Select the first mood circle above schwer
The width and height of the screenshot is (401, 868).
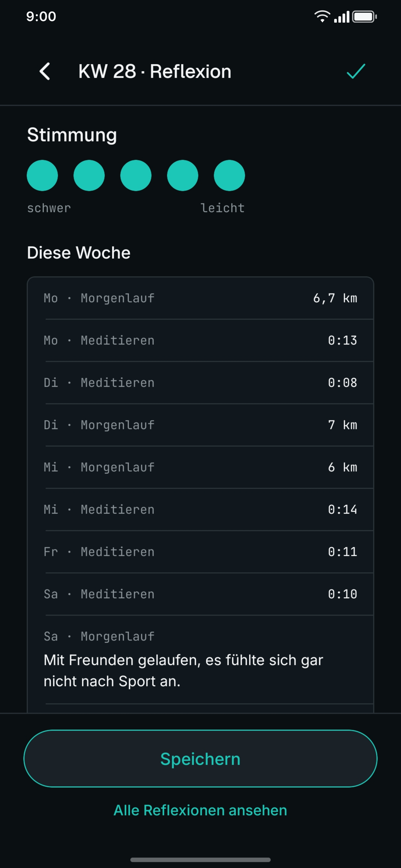[42, 175]
